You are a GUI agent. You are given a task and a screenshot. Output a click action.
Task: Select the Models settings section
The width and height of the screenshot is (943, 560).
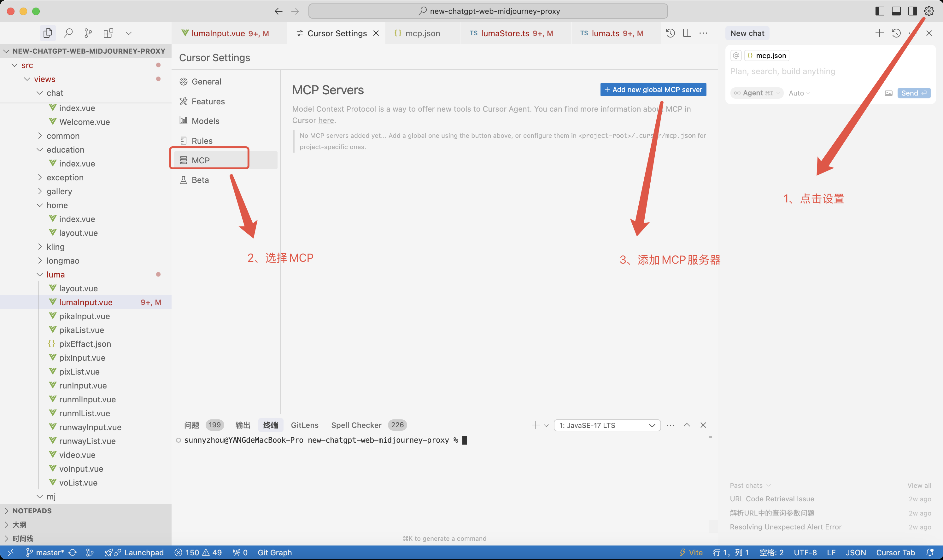click(x=205, y=121)
